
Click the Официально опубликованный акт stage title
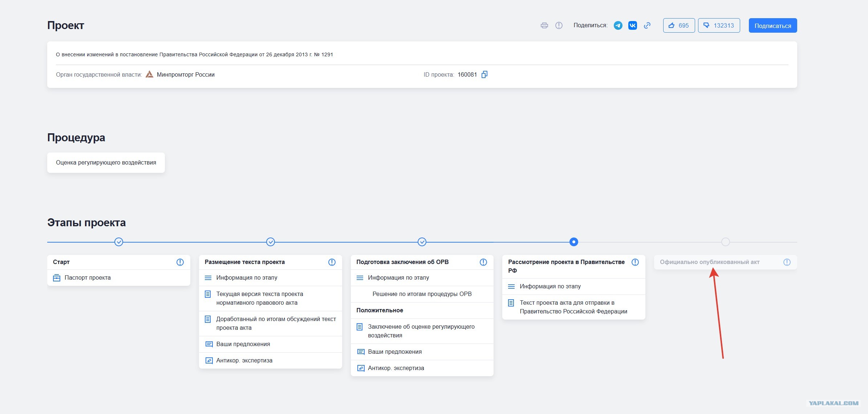pos(710,262)
